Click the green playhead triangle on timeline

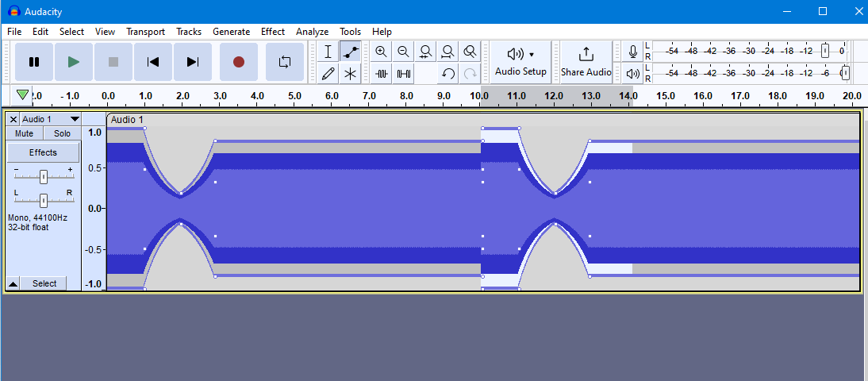coord(22,95)
